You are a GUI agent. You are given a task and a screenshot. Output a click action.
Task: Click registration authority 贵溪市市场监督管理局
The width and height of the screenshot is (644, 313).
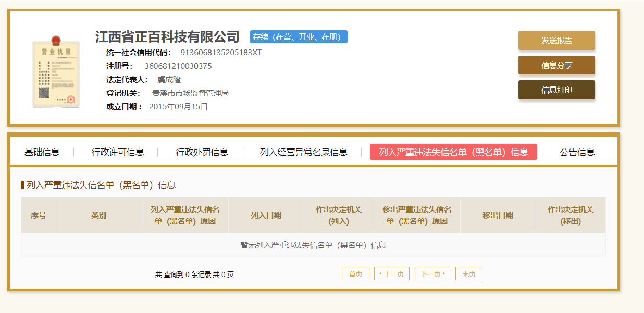[190, 93]
